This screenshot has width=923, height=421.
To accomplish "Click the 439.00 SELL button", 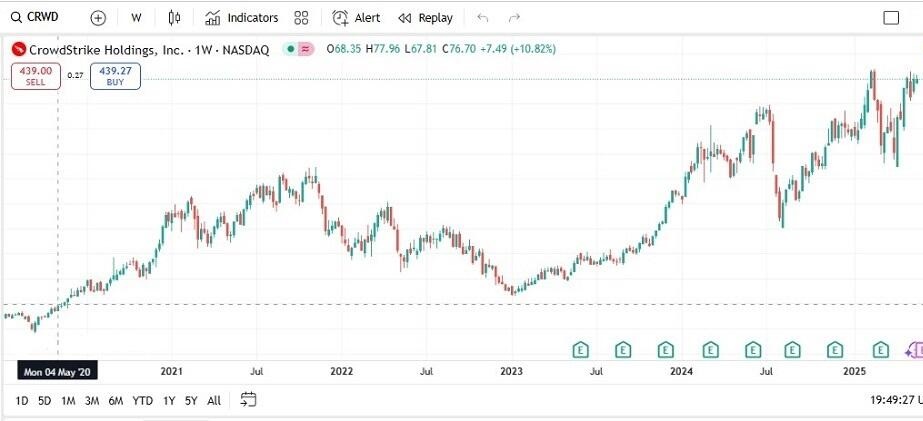I will click(36, 75).
